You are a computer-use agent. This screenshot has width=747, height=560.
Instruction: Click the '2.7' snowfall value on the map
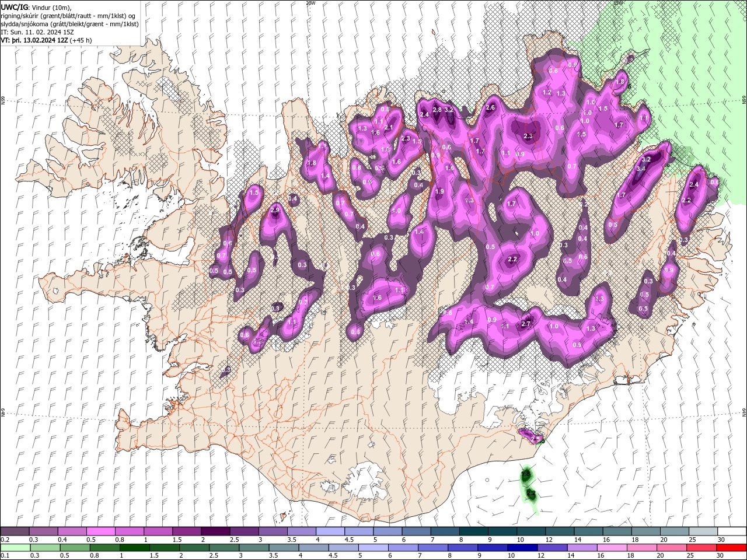[526, 324]
